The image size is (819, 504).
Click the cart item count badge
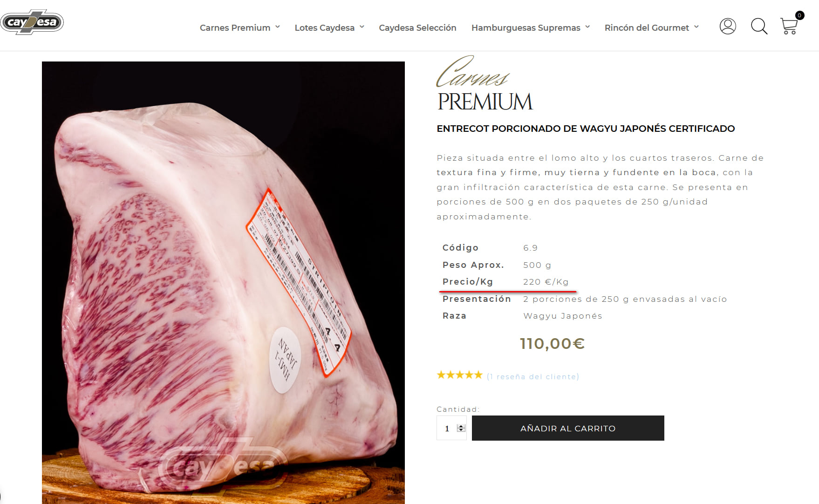click(x=799, y=15)
